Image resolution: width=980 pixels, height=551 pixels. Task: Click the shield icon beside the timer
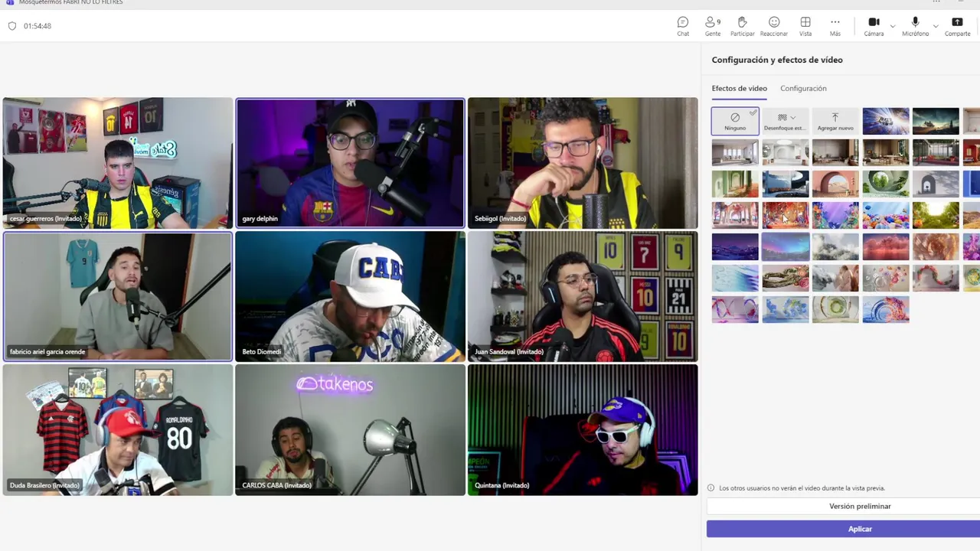tap(12, 26)
